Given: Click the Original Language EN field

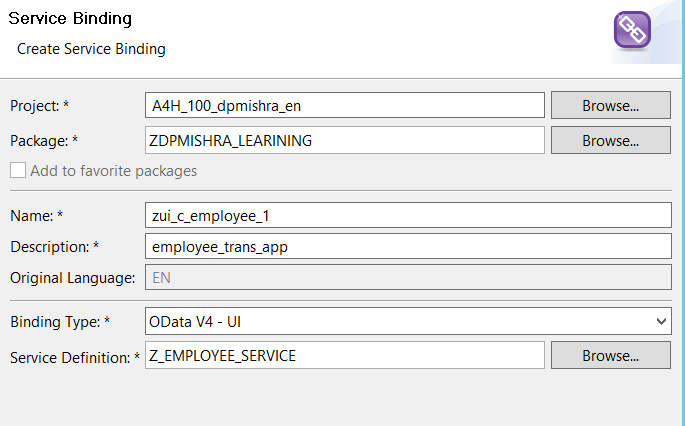Looking at the screenshot, I should pyautogui.click(x=408, y=277).
